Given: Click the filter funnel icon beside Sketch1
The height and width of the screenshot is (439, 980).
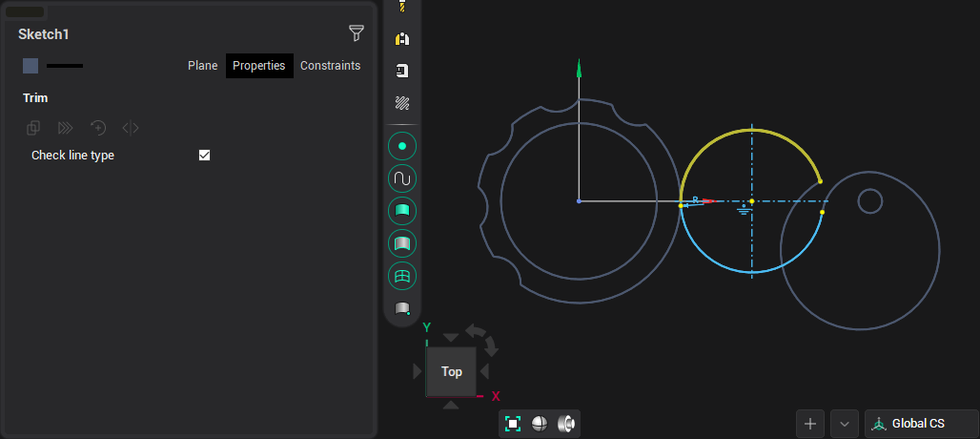Looking at the screenshot, I should click(357, 34).
